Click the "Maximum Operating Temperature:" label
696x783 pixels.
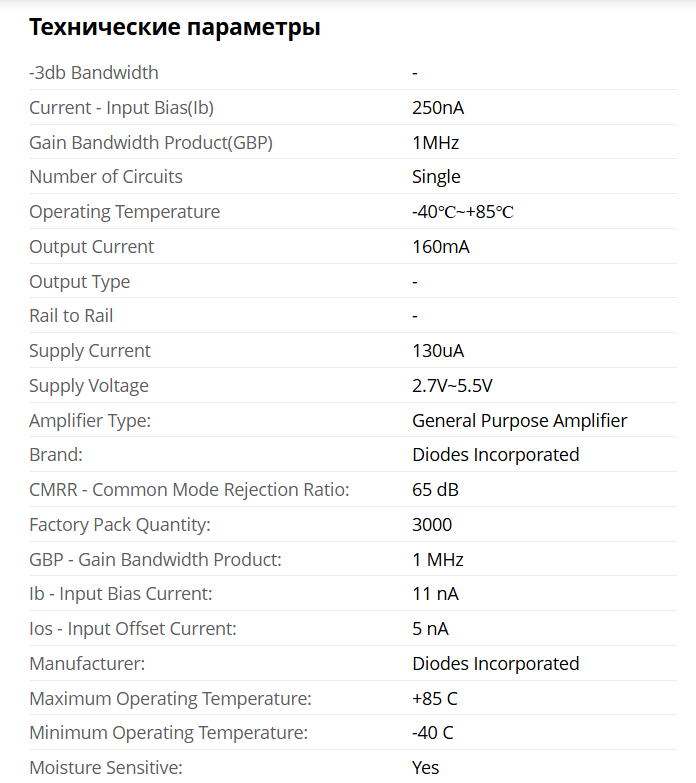click(171, 698)
